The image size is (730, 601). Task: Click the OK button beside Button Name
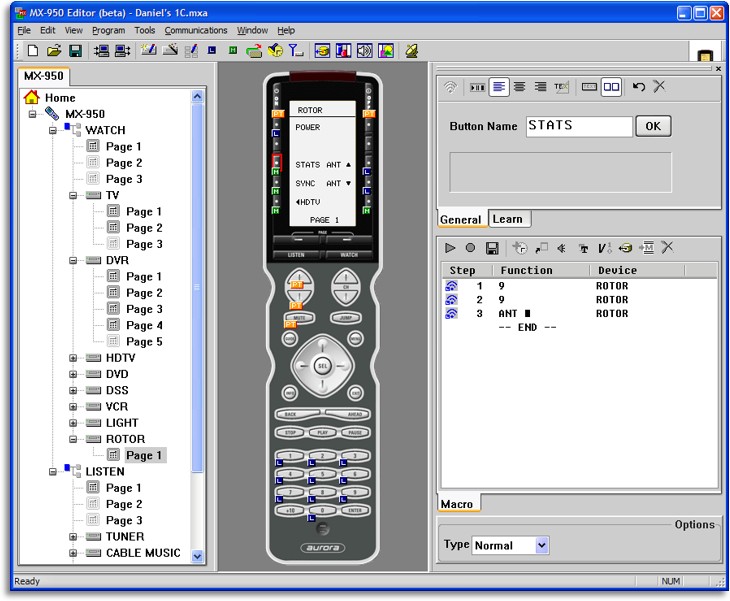653,126
